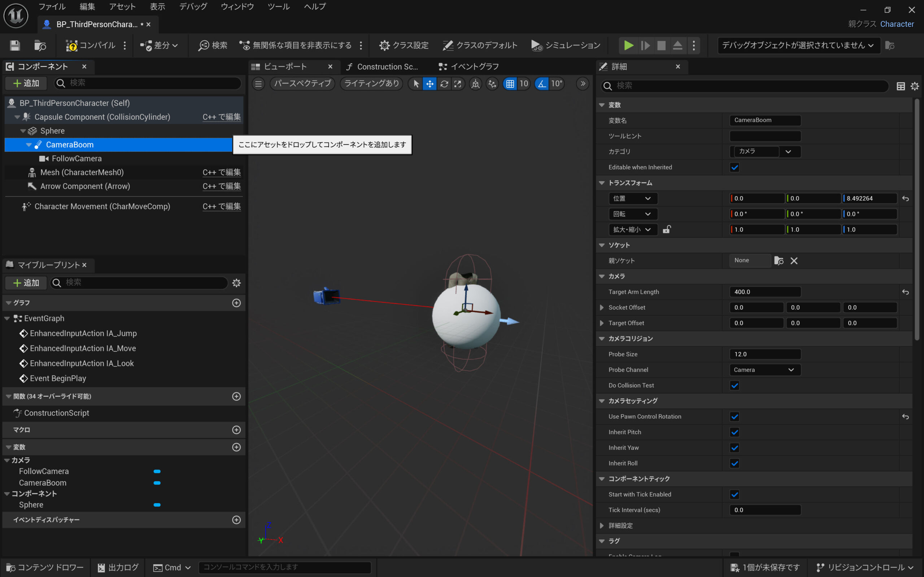
Task: Click scale lock icon in transform
Action: [x=667, y=229]
